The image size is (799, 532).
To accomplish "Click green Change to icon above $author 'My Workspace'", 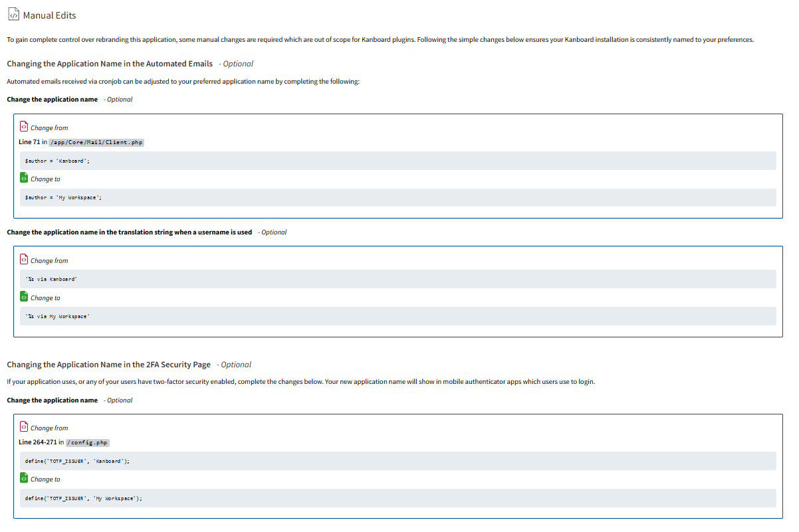I will tap(24, 177).
